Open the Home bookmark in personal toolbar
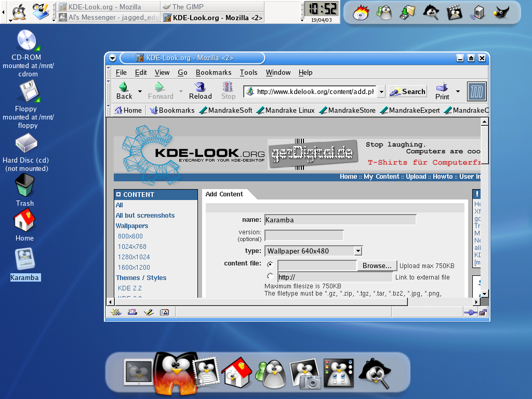This screenshot has height=399, width=532. (x=128, y=110)
